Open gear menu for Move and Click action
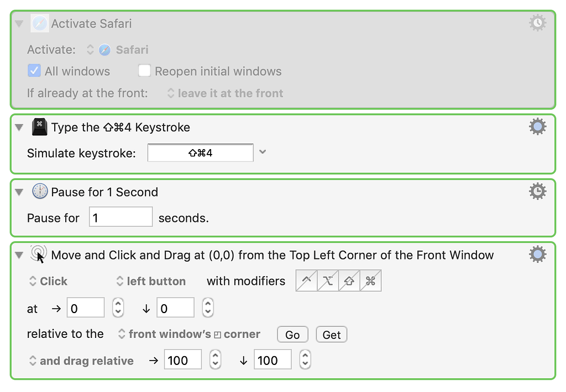 pyautogui.click(x=537, y=255)
